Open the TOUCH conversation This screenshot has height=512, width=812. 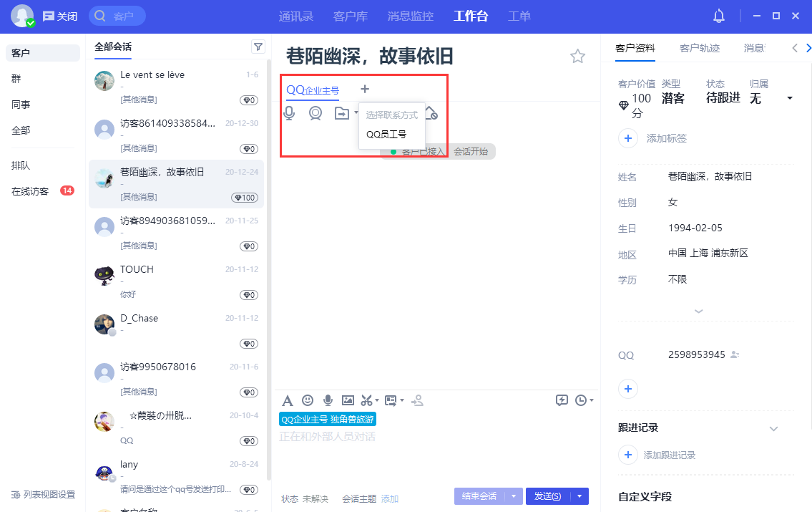click(177, 281)
